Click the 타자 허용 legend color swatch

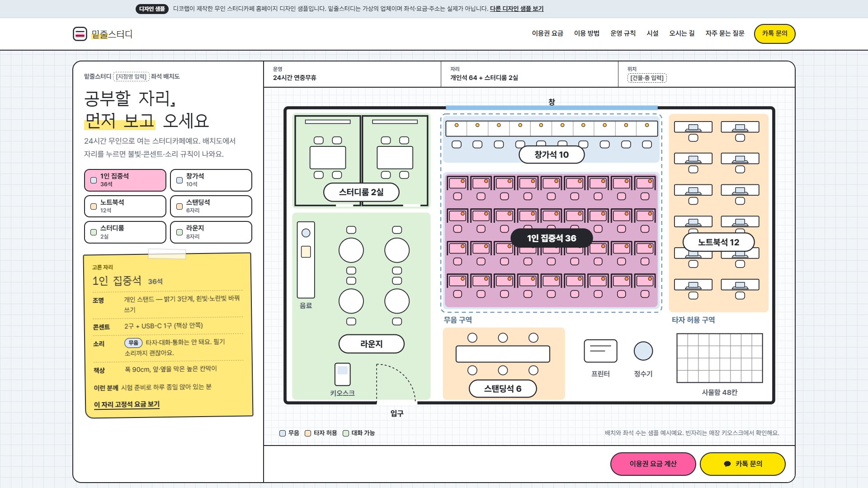[x=308, y=433]
